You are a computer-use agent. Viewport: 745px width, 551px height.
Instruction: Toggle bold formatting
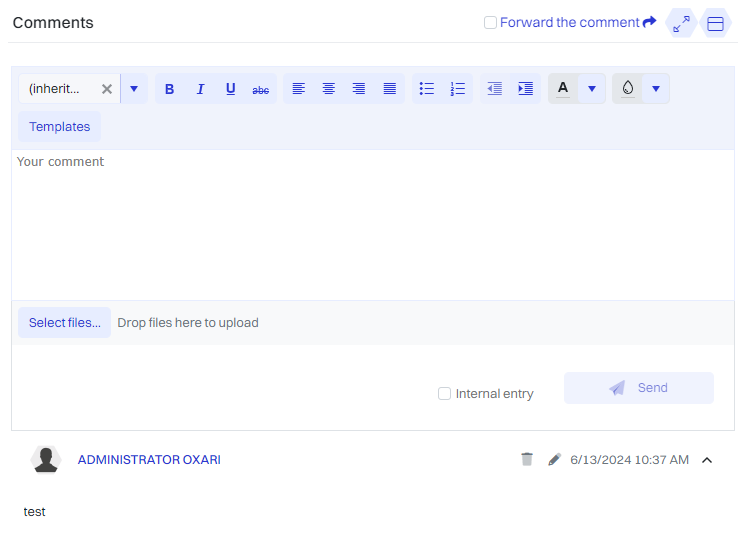169,89
